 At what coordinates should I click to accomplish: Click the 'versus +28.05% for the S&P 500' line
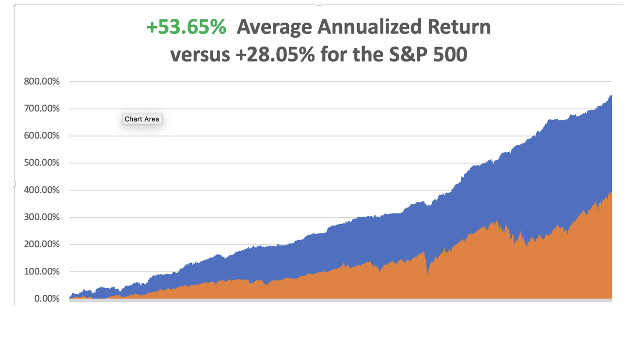pyautogui.click(x=318, y=54)
